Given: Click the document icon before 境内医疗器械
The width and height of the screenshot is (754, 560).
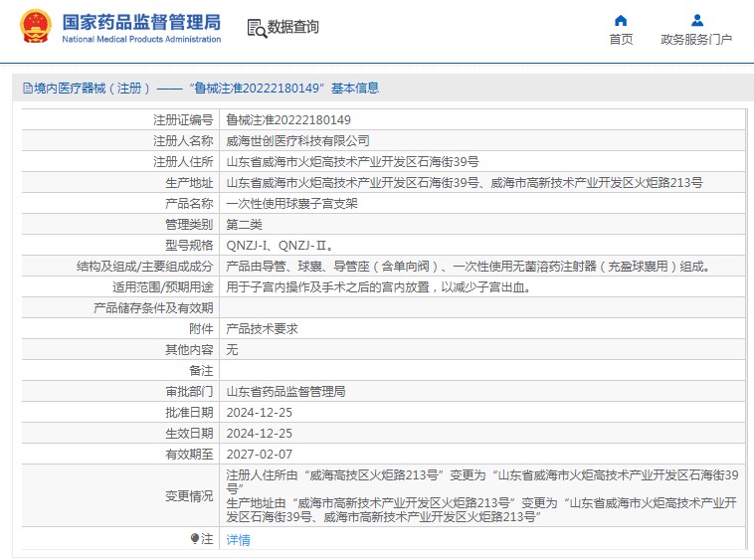Looking at the screenshot, I should 28,88.
